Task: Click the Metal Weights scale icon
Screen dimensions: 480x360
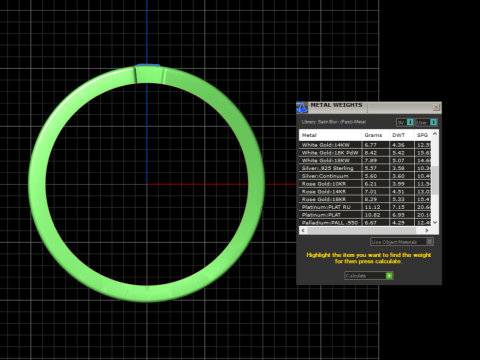Action: (x=302, y=108)
